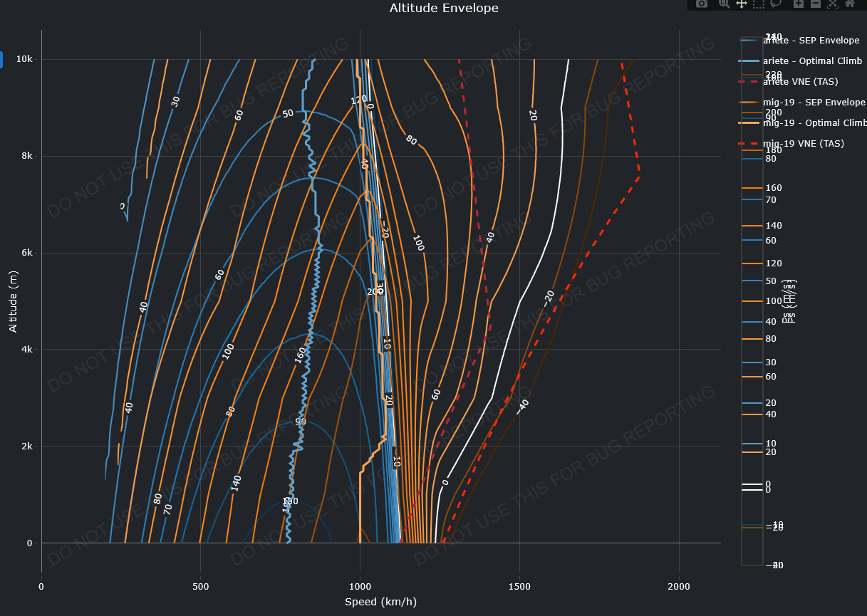Click the blue tab on left edge
Screen dimensions: 867x616
click(x=1, y=60)
